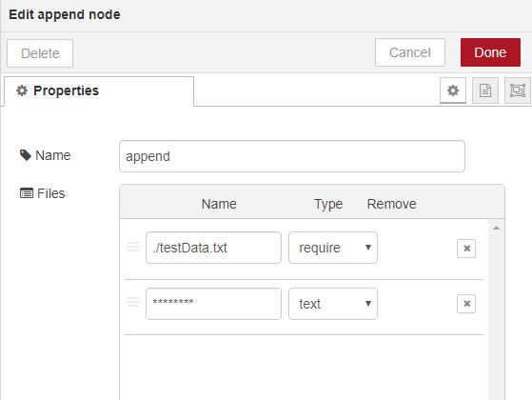Select the Properties tab
The height and width of the screenshot is (400, 532).
99,91
